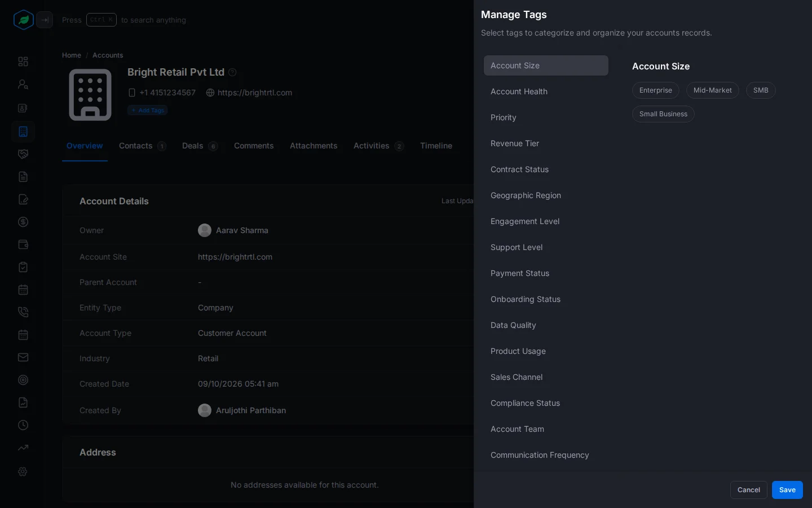Click the globe icon before brightrtl.com
Image resolution: width=812 pixels, height=508 pixels.
point(210,93)
